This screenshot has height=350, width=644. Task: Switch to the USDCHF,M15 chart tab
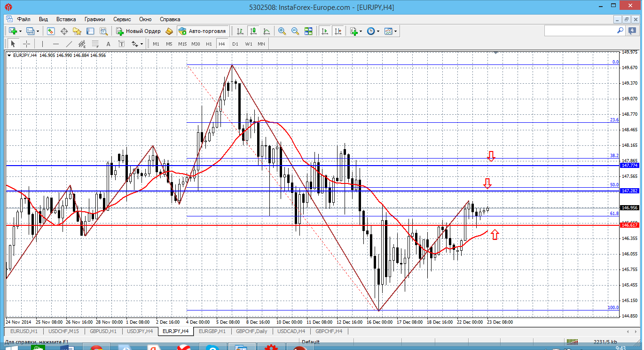(x=63, y=331)
